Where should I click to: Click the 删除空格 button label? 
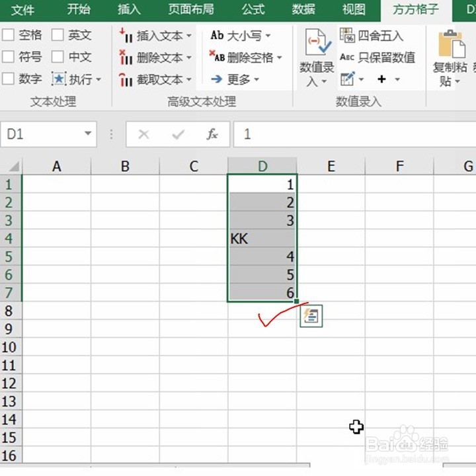pos(250,58)
